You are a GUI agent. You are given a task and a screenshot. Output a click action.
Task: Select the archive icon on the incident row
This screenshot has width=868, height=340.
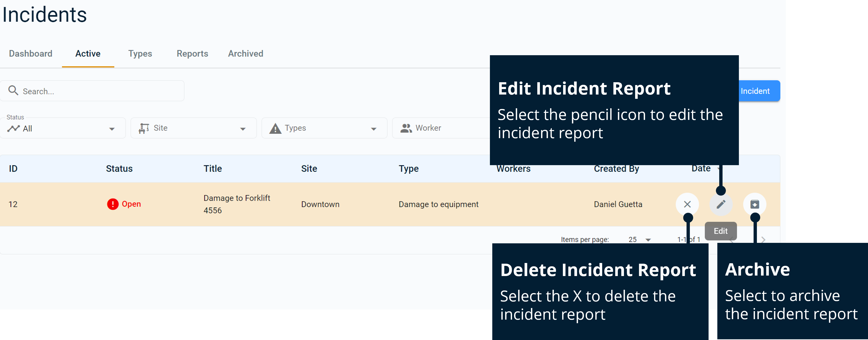755,204
